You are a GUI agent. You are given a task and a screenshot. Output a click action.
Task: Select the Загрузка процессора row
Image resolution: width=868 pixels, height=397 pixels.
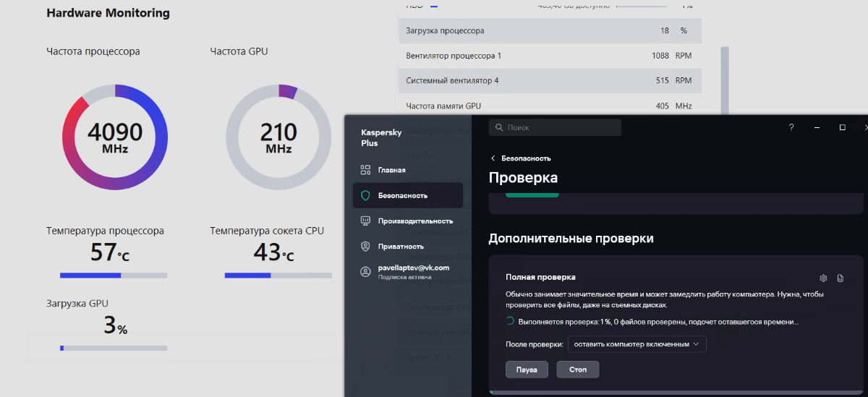[x=550, y=31]
